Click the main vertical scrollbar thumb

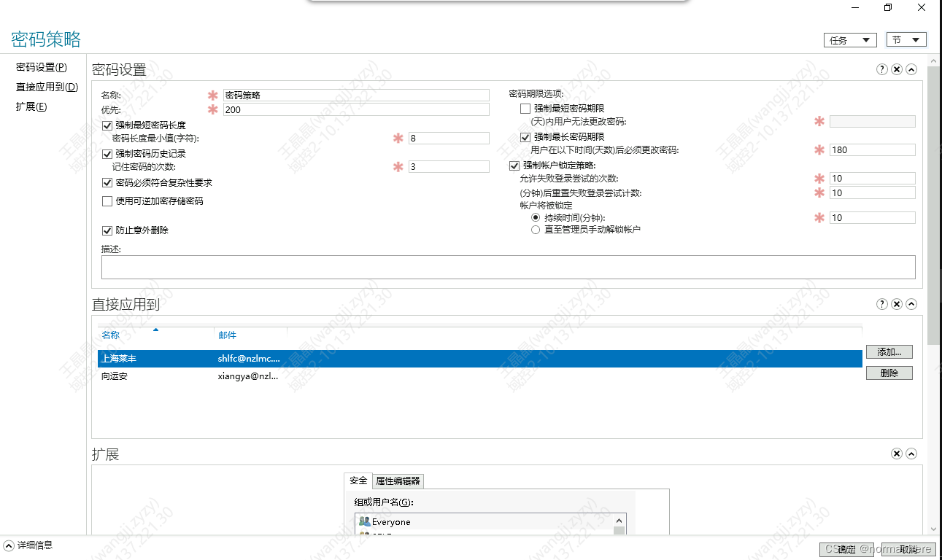(934, 204)
